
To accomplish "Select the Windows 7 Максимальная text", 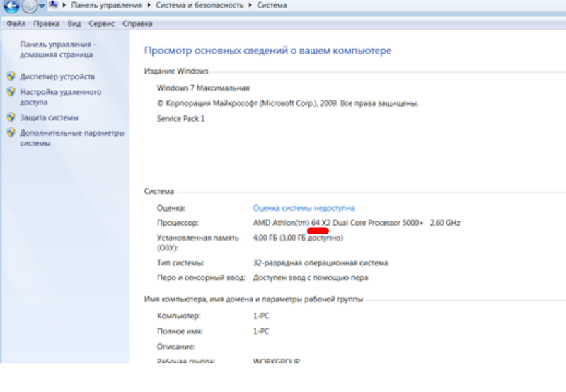I will pyautogui.click(x=203, y=88).
